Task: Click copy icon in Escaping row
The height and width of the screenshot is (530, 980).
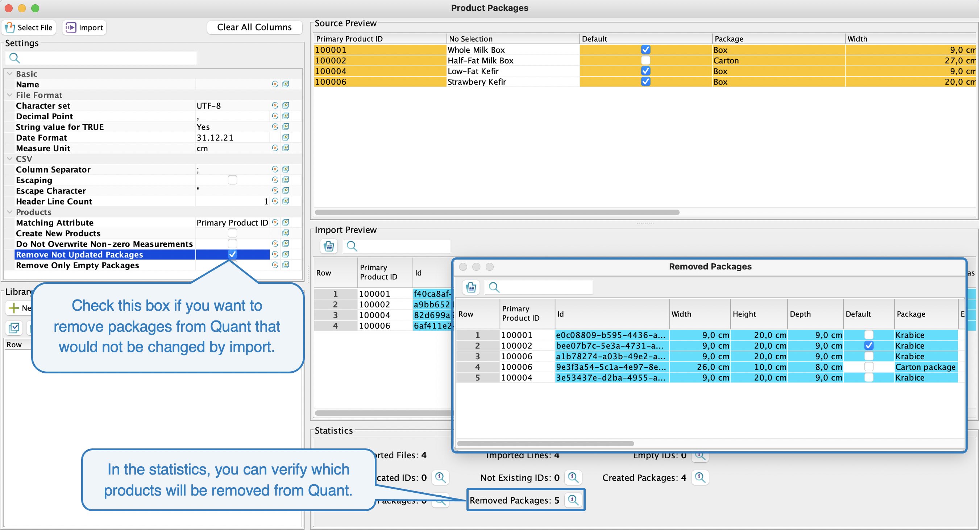Action: [x=286, y=180]
